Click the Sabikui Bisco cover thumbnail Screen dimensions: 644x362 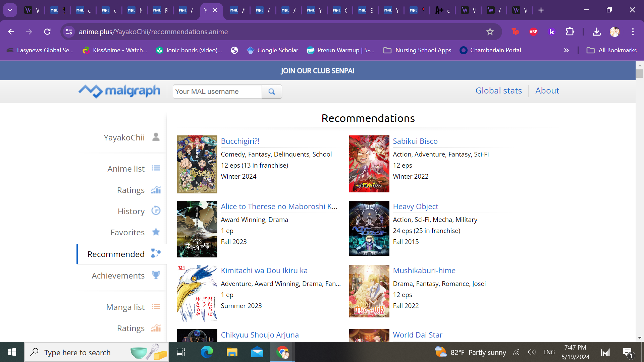click(x=369, y=164)
